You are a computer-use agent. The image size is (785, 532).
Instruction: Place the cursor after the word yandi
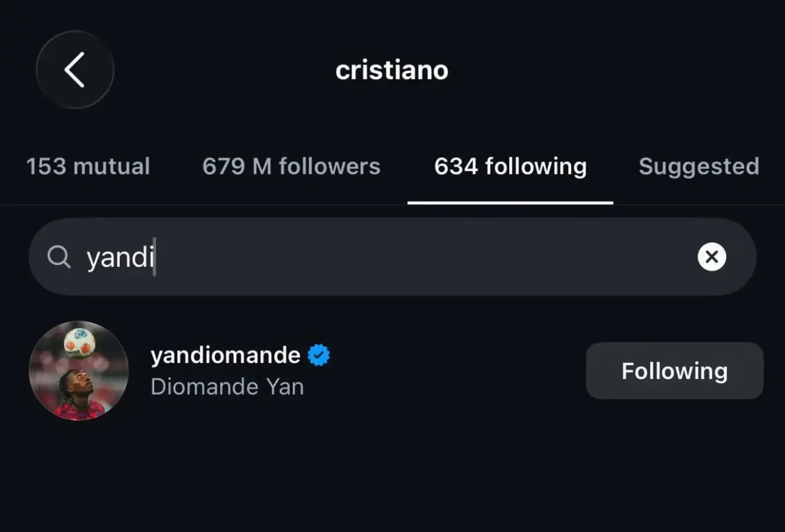[x=155, y=257]
